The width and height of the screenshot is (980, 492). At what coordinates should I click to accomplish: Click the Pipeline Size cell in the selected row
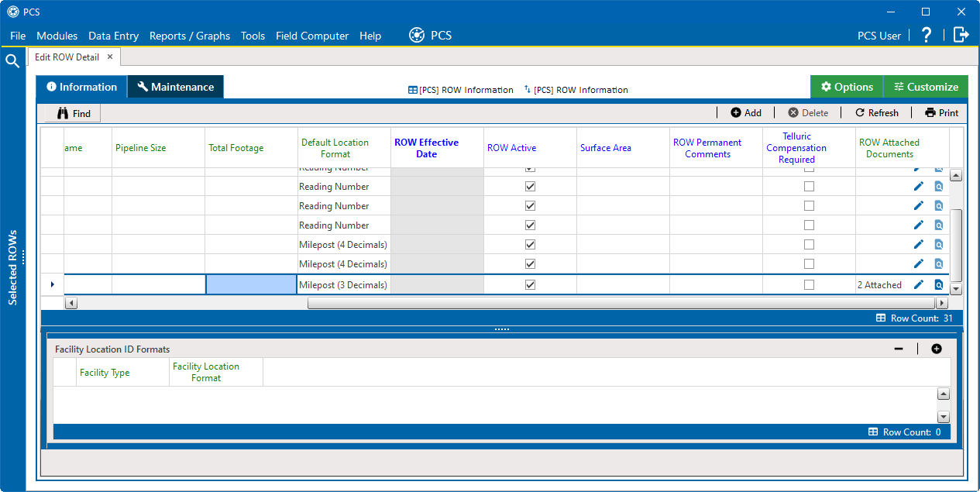158,284
